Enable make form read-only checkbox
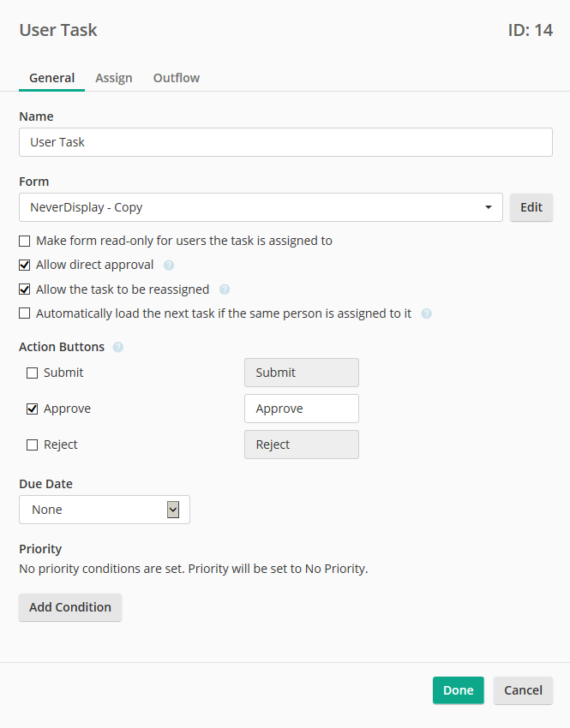The width and height of the screenshot is (570, 728). [25, 242]
